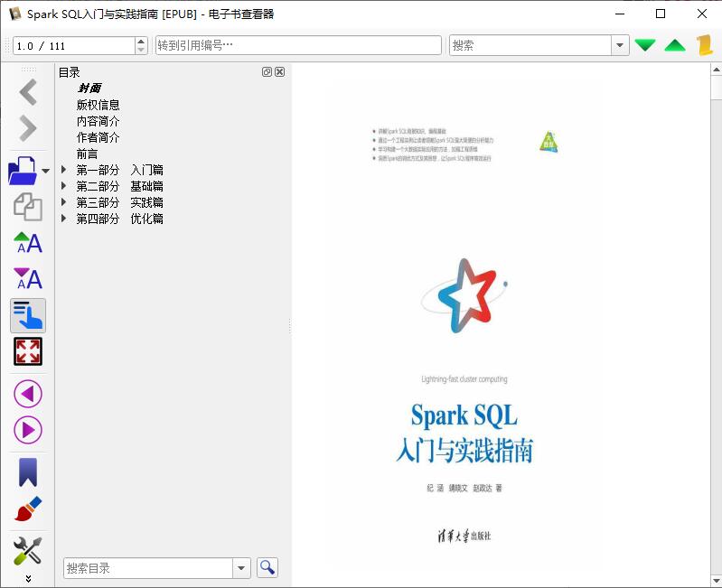Select the 前言 entry

(87, 154)
